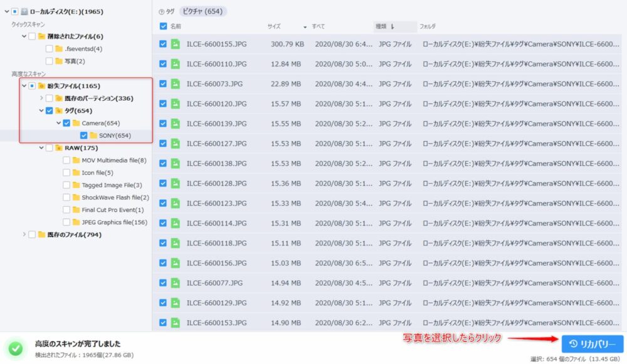
Task: Collapse the Camera(654) node
Action: click(x=58, y=123)
